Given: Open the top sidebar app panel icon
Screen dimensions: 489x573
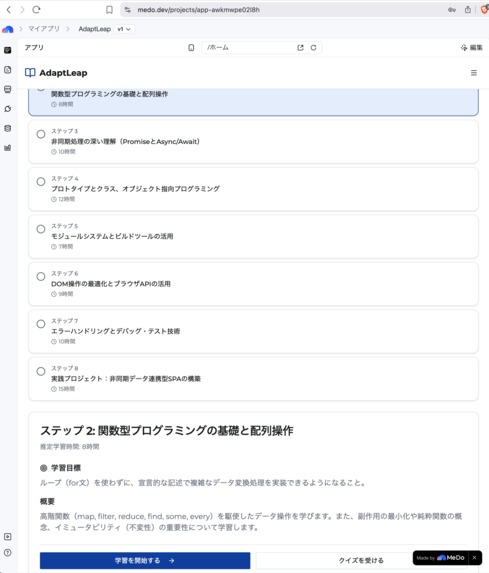Looking at the screenshot, I should [x=7, y=50].
